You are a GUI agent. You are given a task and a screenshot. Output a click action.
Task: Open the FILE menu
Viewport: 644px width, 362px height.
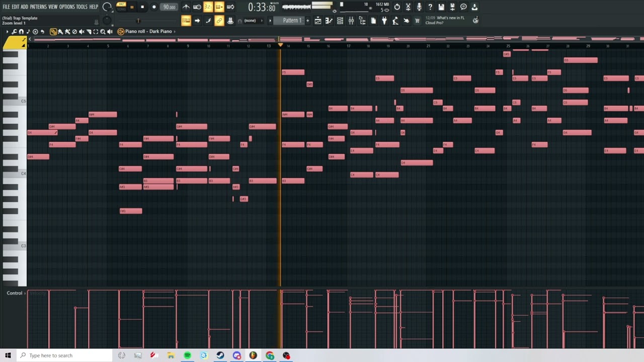tap(6, 7)
